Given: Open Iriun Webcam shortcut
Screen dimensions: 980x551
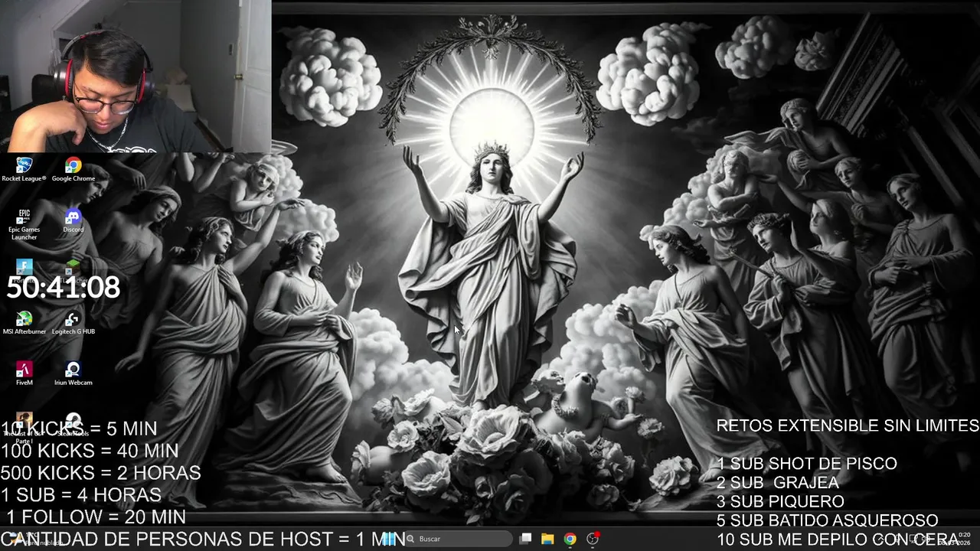Looking at the screenshot, I should [73, 373].
